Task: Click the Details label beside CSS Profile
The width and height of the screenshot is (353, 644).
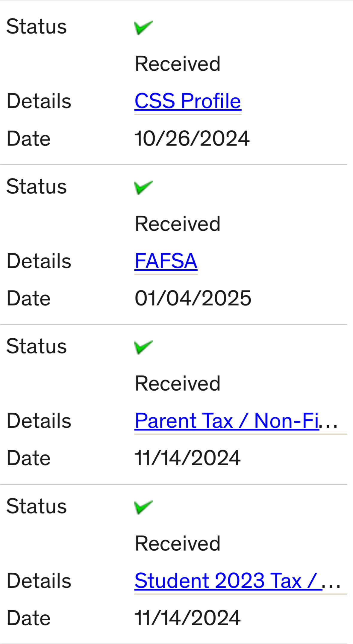Action: (x=39, y=101)
